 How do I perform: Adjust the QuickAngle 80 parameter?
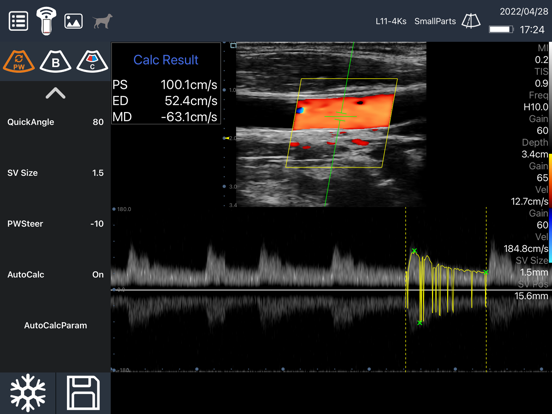pos(55,122)
